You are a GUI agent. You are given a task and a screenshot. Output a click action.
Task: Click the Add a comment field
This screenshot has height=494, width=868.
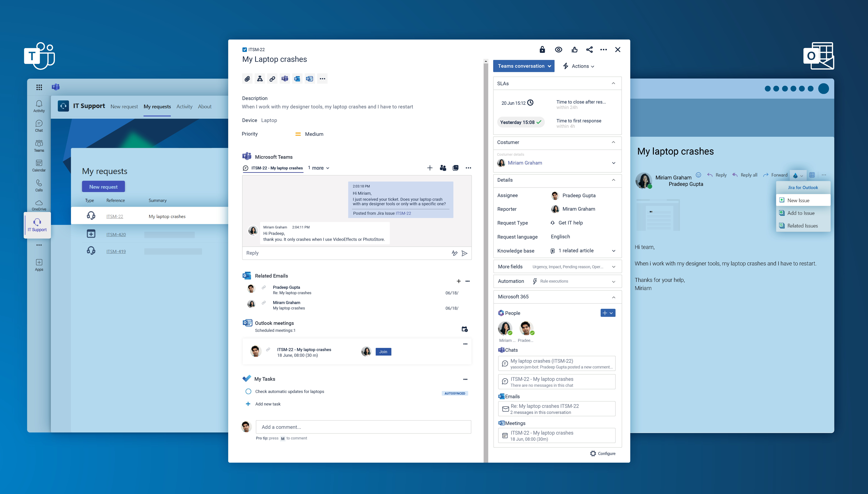pos(363,427)
